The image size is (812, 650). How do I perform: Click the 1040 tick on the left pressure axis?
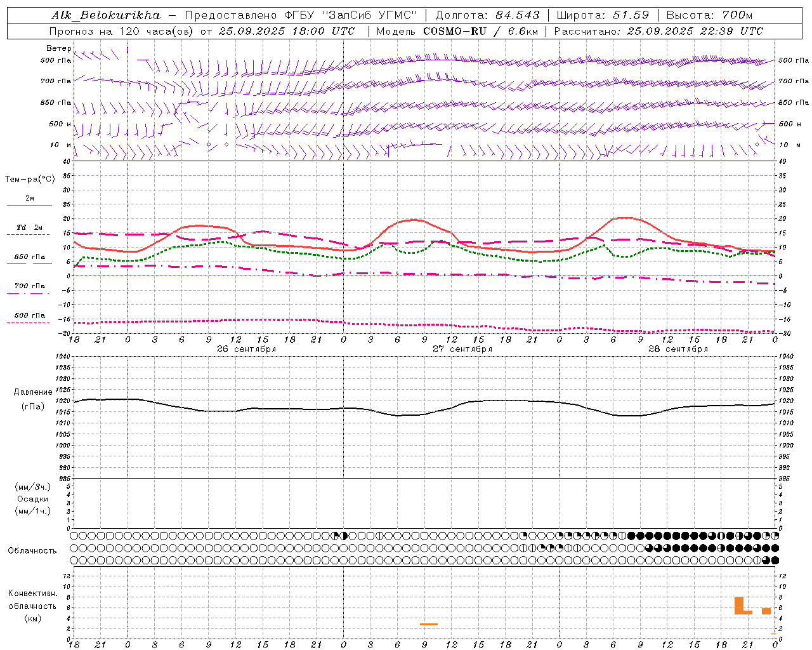click(x=62, y=357)
